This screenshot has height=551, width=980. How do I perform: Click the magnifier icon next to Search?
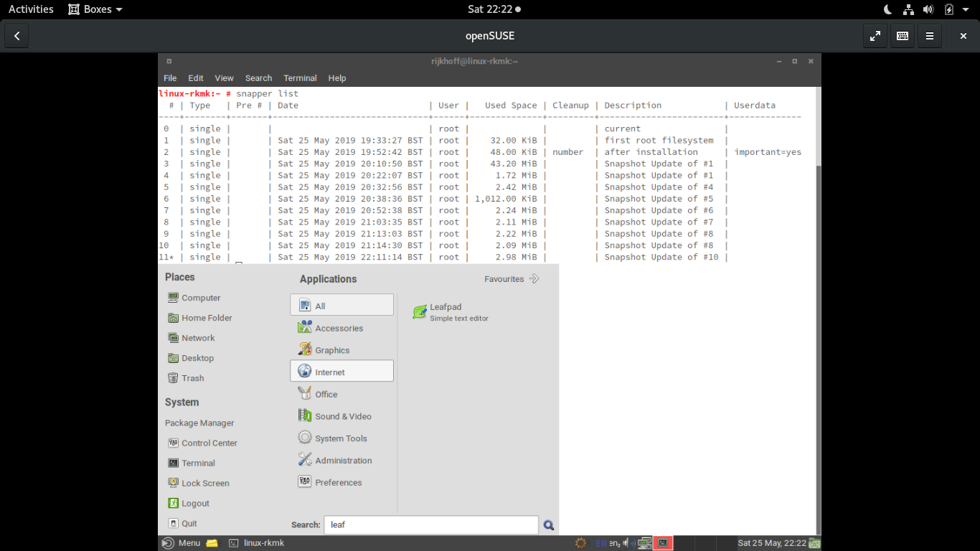pyautogui.click(x=549, y=525)
